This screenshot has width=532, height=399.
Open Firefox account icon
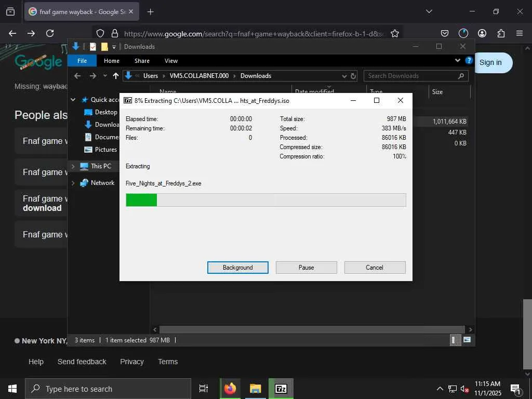pyautogui.click(x=482, y=33)
